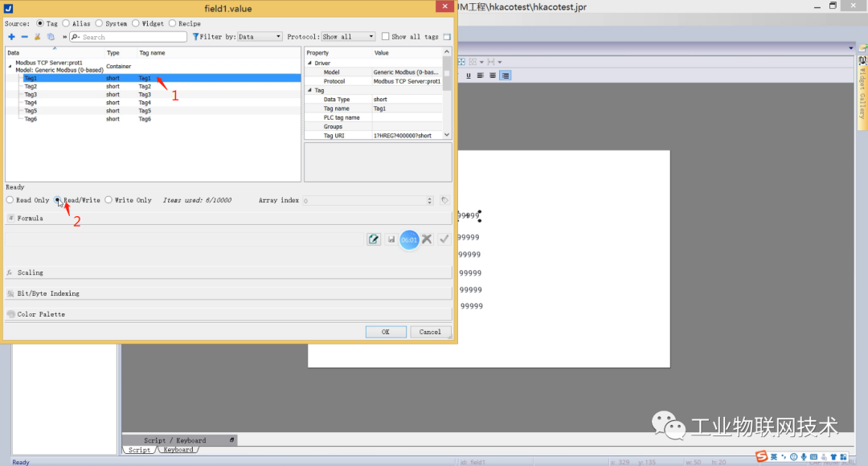Screen dimensions: 868x466
Task: Click the OK button
Action: 387,331
